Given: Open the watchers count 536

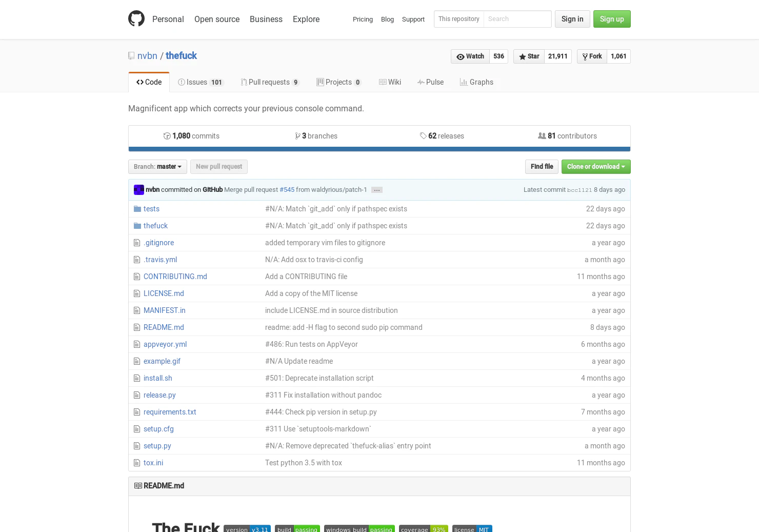Looking at the screenshot, I should click(499, 56).
